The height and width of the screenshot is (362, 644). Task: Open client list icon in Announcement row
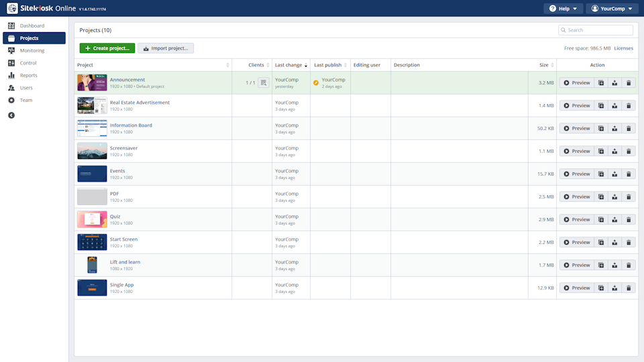coord(264,83)
